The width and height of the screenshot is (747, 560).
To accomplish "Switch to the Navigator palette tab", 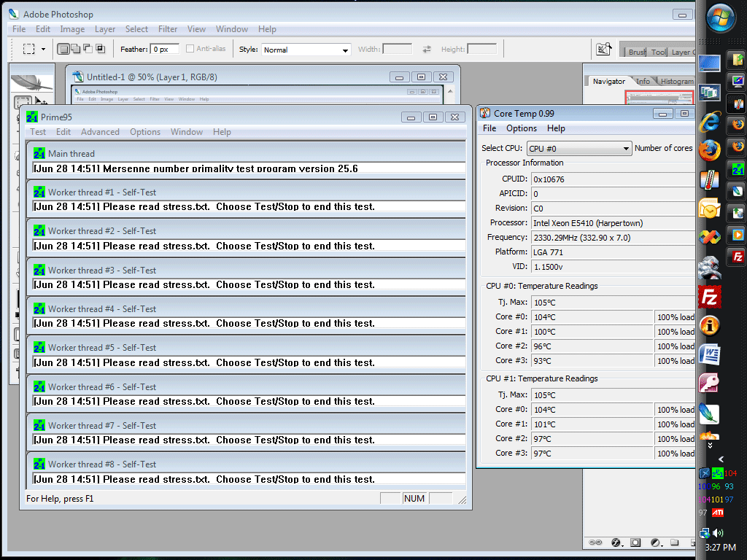I will 609,82.
